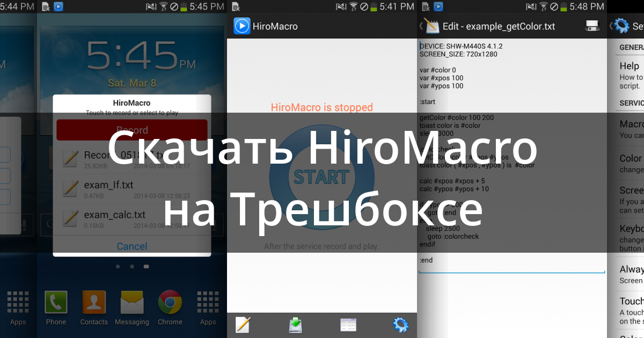The width and height of the screenshot is (644, 338).
Task: Place cursor on 'var #xpos 100' line
Action: pos(441,78)
